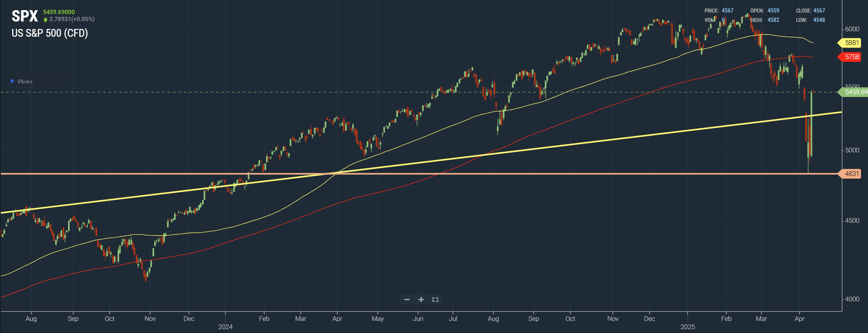Click the 6000 price axis label
Viewport: 868px width, 333px height.
[852, 29]
